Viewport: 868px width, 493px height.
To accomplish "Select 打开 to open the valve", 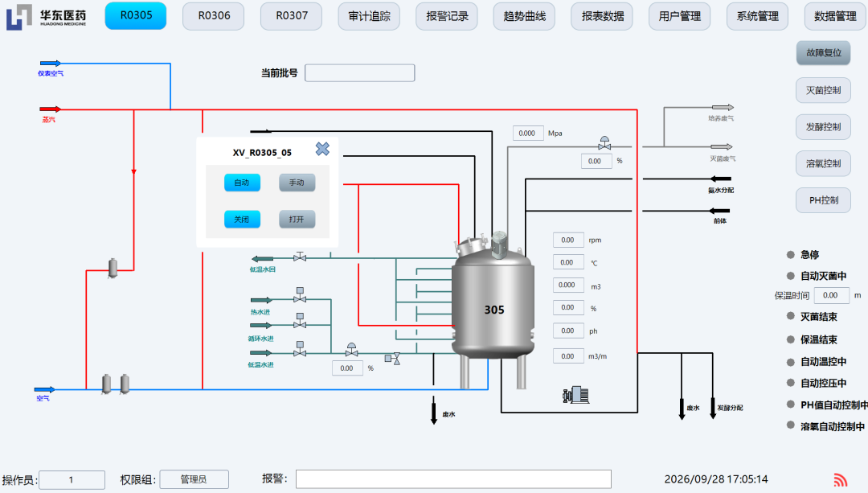I will [297, 220].
